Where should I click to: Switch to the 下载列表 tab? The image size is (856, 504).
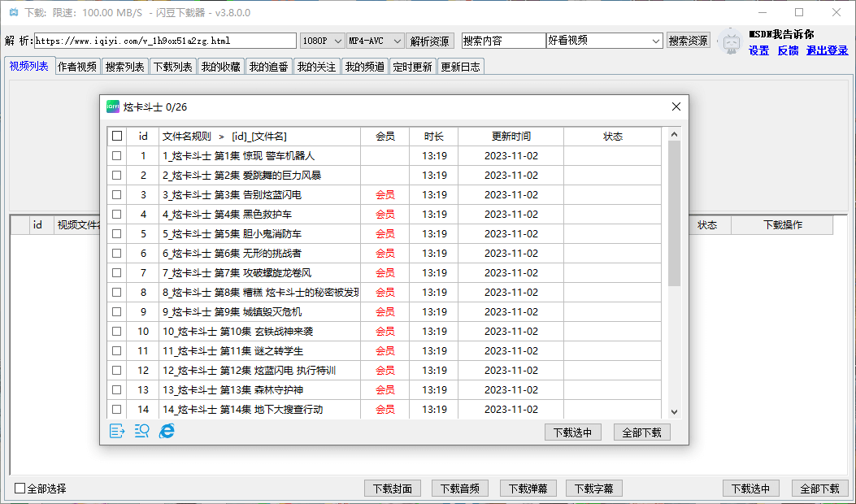(172, 67)
